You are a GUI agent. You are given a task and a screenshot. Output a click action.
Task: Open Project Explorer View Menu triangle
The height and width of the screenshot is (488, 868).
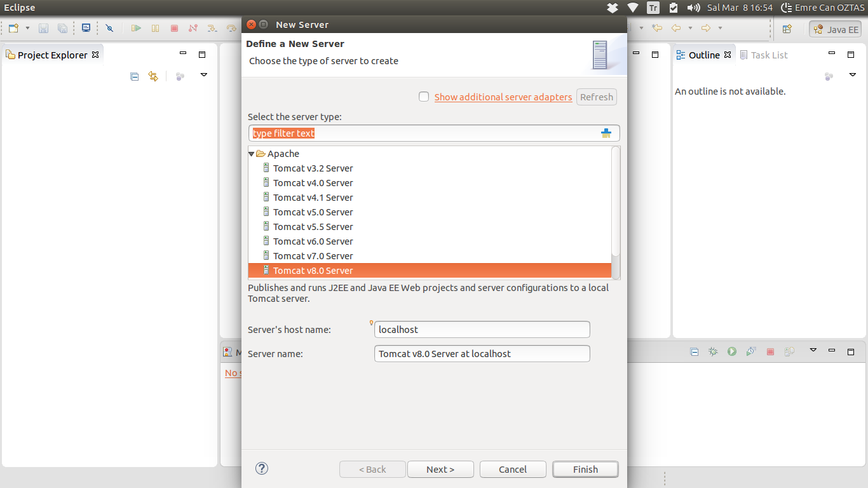click(204, 75)
